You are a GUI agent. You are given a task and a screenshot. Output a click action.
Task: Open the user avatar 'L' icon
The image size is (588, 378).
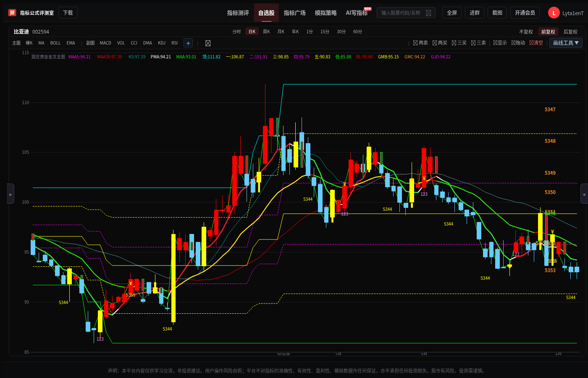tap(554, 13)
